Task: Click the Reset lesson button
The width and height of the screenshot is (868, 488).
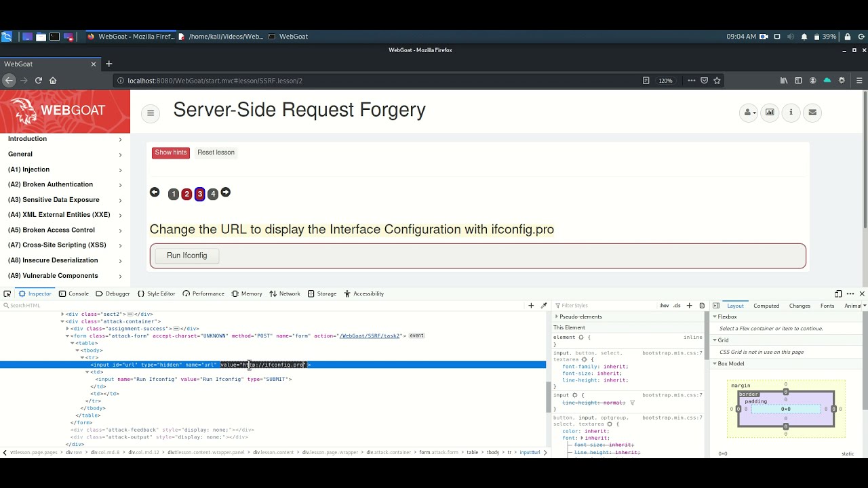Action: click(x=216, y=152)
